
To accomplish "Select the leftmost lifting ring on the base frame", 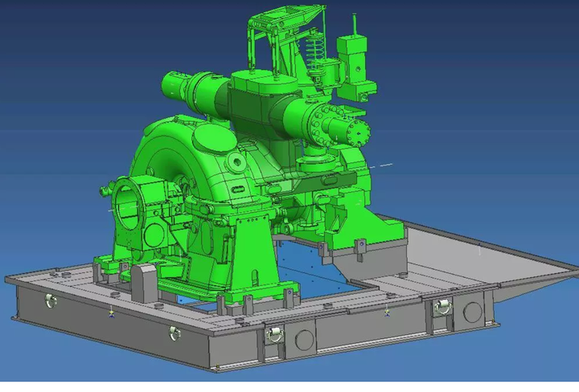I will point(51,301).
